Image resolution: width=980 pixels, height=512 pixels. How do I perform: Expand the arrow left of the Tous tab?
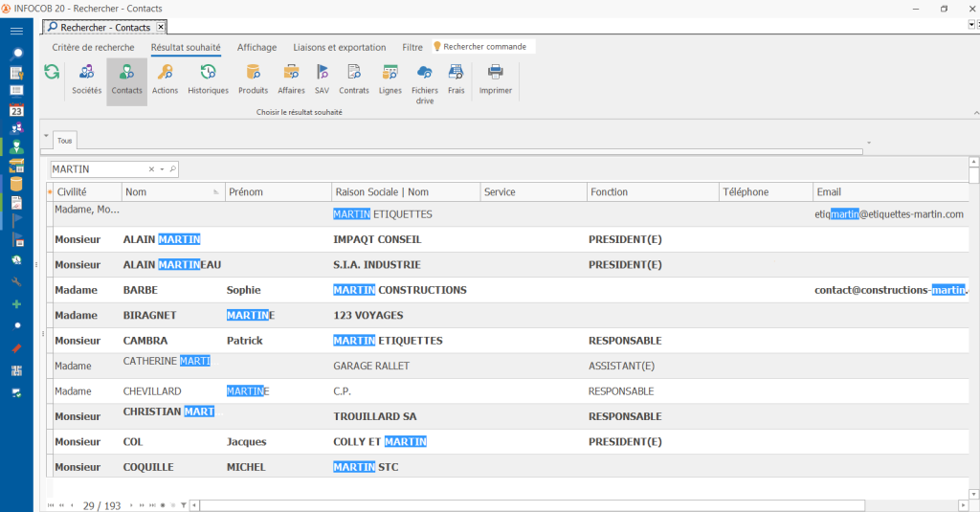pos(45,136)
